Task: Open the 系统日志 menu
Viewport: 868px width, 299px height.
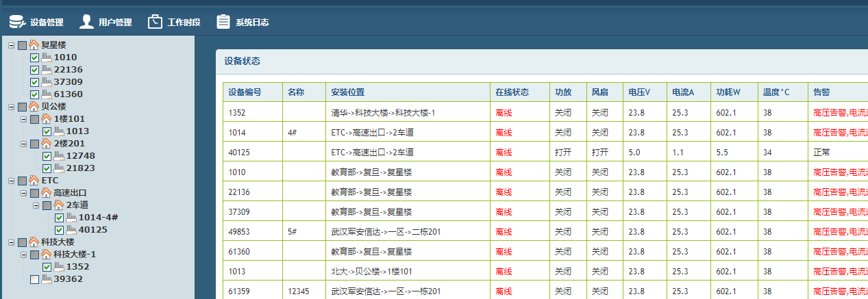Action: pos(251,23)
